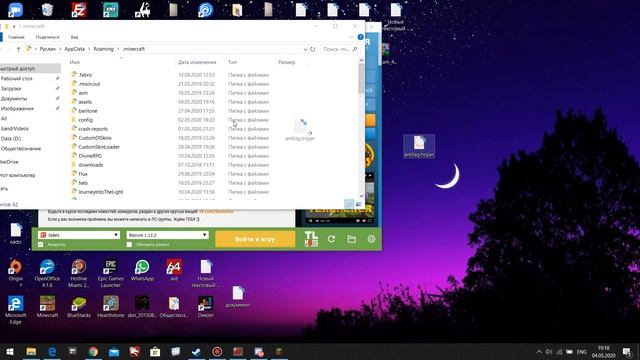Open the Windows Start menu
640x360 pixels.
pos(10,351)
